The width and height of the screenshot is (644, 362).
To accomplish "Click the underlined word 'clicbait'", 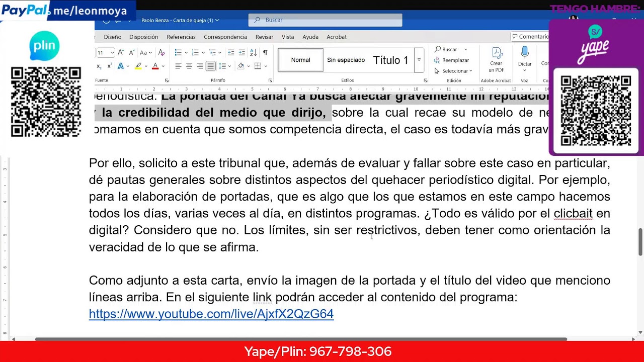I will coord(573,213).
